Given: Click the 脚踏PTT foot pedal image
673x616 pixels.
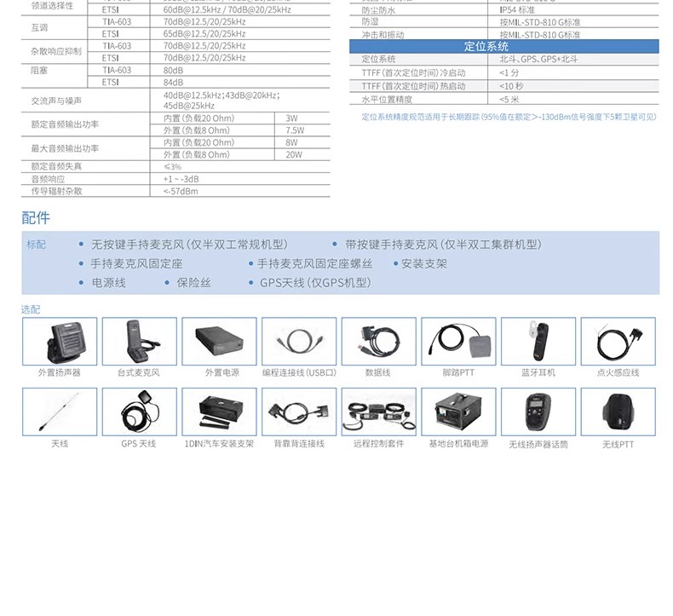Looking at the screenshot, I should pyautogui.click(x=458, y=342).
